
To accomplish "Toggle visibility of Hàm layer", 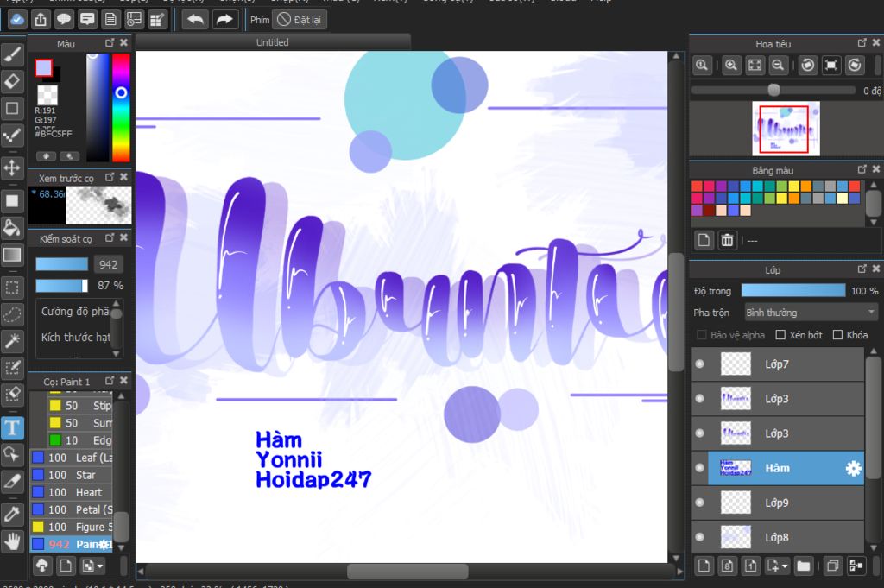I will coord(699,468).
